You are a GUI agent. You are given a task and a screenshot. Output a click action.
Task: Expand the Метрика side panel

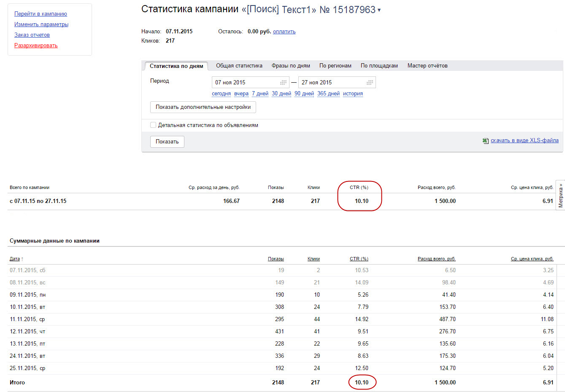(x=561, y=195)
